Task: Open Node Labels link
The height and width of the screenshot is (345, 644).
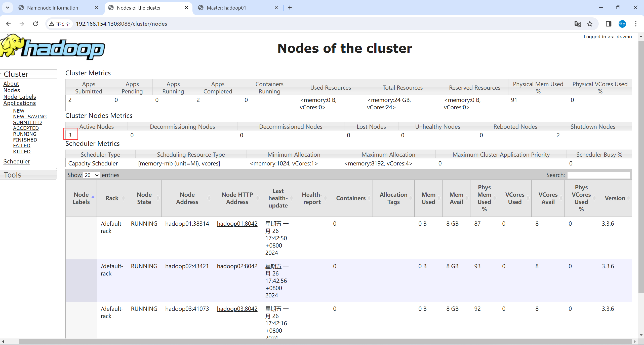Action: (x=20, y=97)
